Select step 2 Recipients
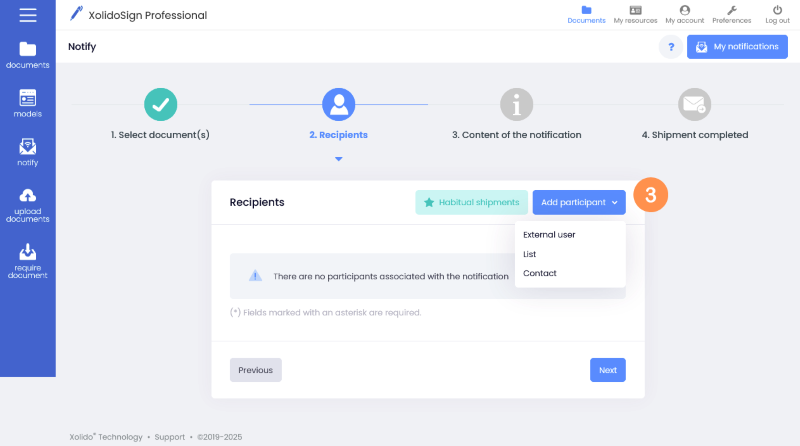Image resolution: width=800 pixels, height=446 pixels. [338, 114]
